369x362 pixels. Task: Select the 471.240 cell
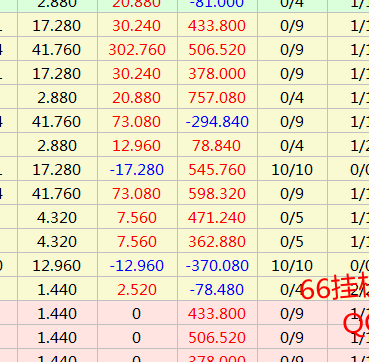point(217,218)
